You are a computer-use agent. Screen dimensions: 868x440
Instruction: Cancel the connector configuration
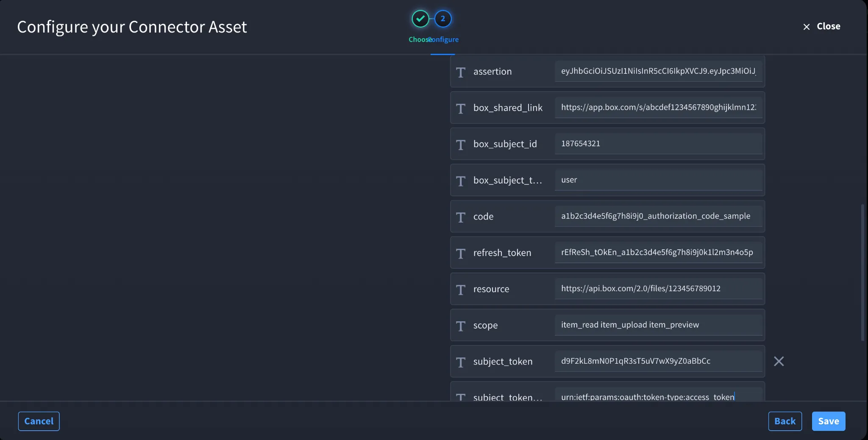[39, 421]
